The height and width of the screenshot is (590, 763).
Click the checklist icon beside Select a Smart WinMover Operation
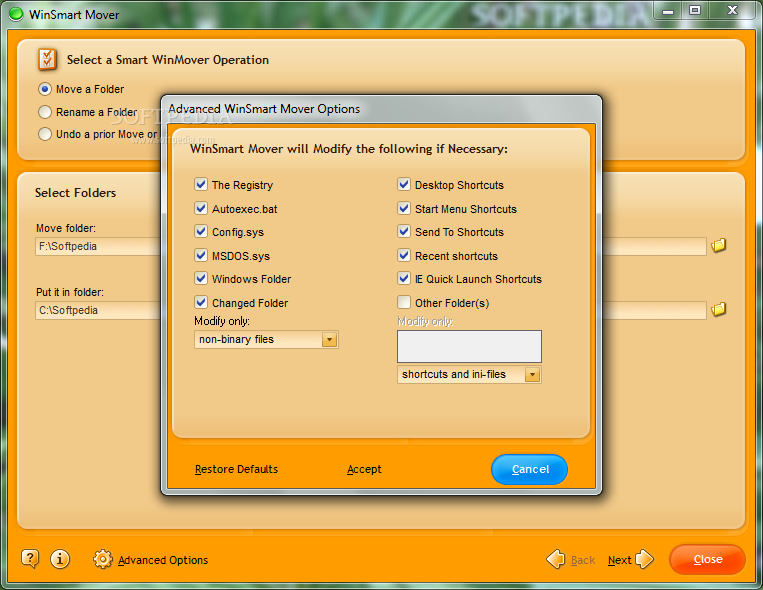[47, 59]
